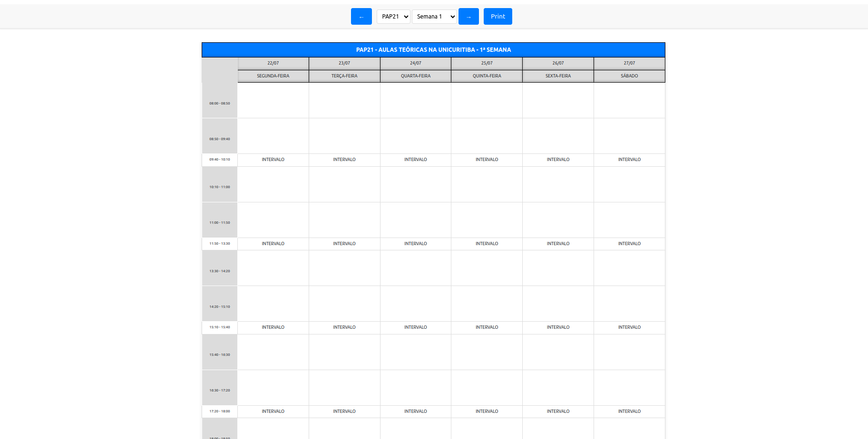Viewport: 868px width, 439px height.
Task: Select the QUARTA-FEIRA column header
Action: [416, 76]
